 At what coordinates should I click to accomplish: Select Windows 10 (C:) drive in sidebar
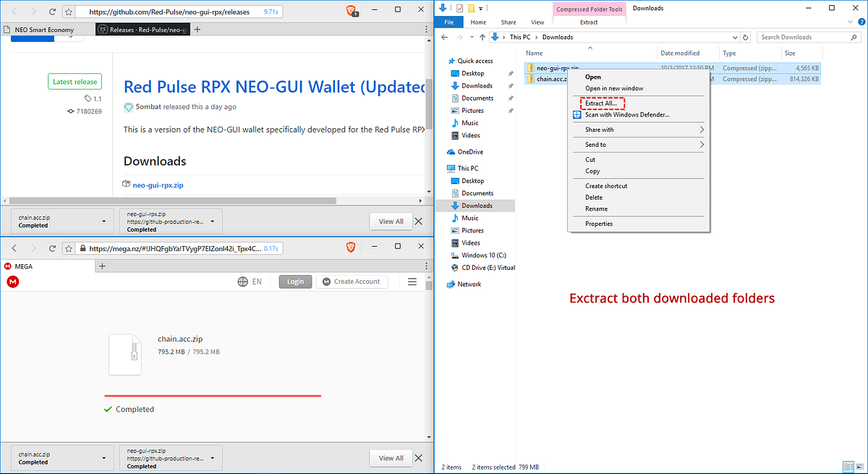[x=484, y=255]
